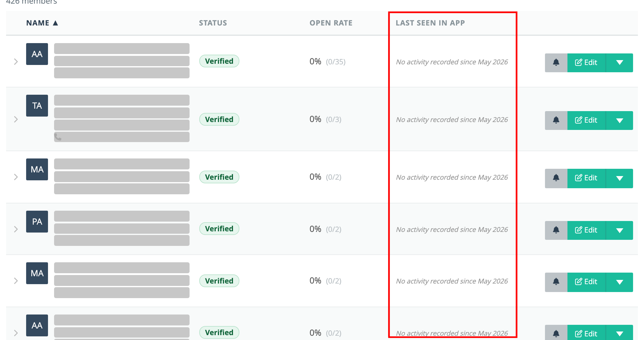The image size is (644, 340).
Task: Click the Verified badge in the TA row
Action: [219, 119]
